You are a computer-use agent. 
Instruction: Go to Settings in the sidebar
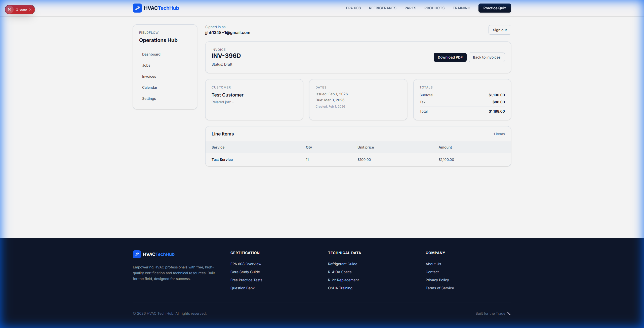click(149, 98)
